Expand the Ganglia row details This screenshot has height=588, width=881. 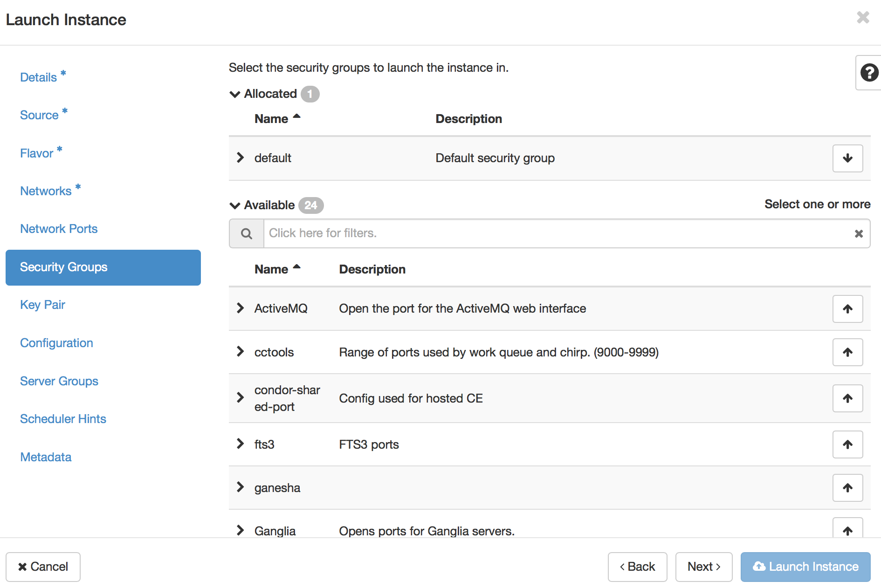coord(241,531)
